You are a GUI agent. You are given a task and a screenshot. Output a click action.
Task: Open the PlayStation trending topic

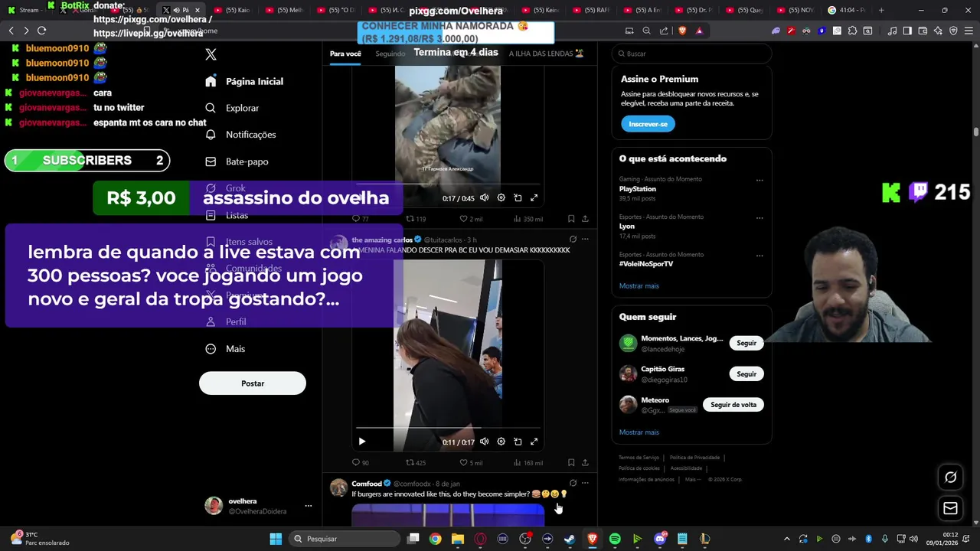(x=637, y=189)
